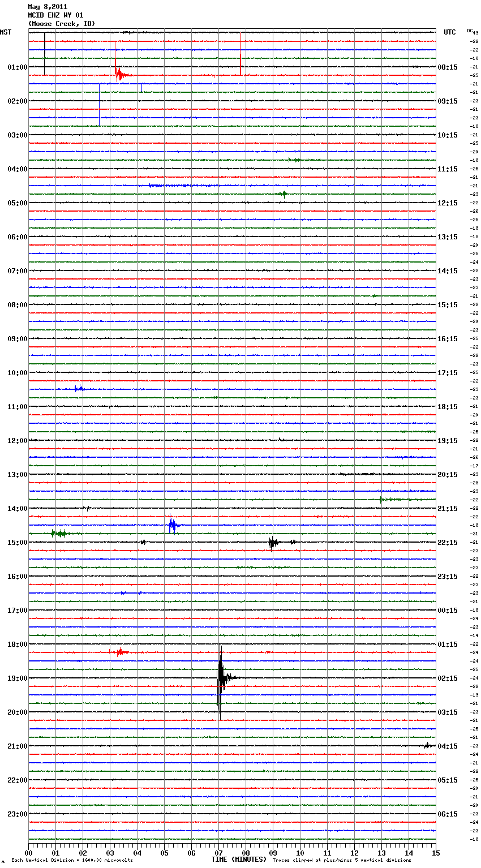Select the 02:15 UTC time label

coord(448,678)
